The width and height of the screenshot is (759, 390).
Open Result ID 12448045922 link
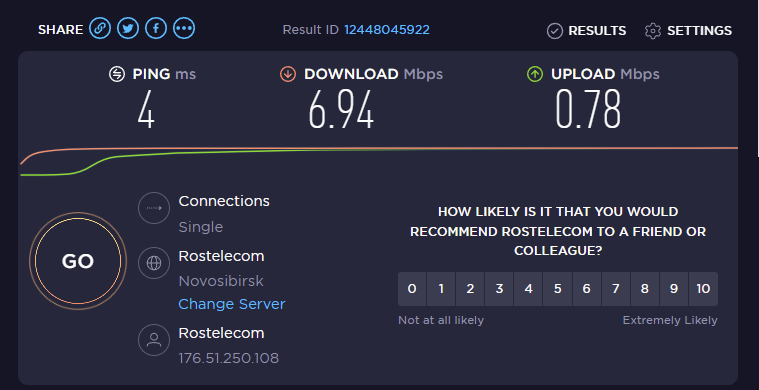387,30
